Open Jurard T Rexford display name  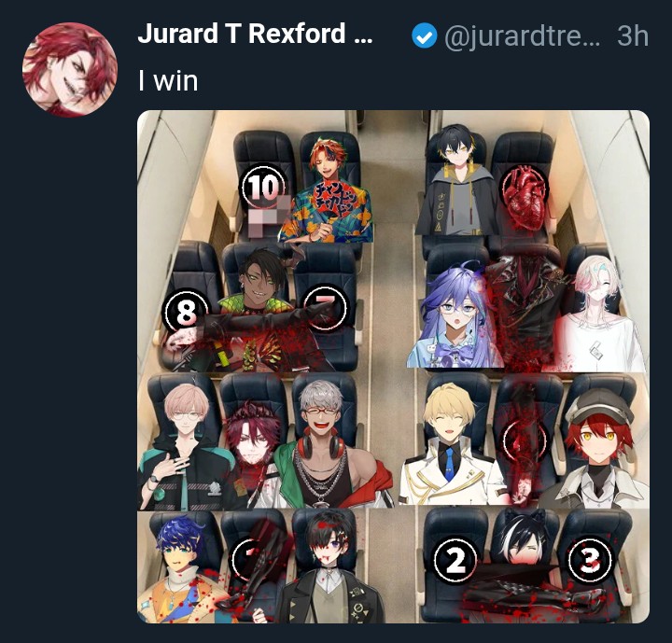(255, 34)
